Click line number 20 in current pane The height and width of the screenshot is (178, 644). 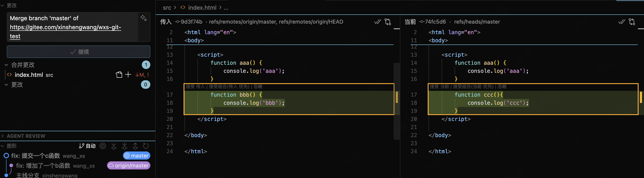[414, 119]
